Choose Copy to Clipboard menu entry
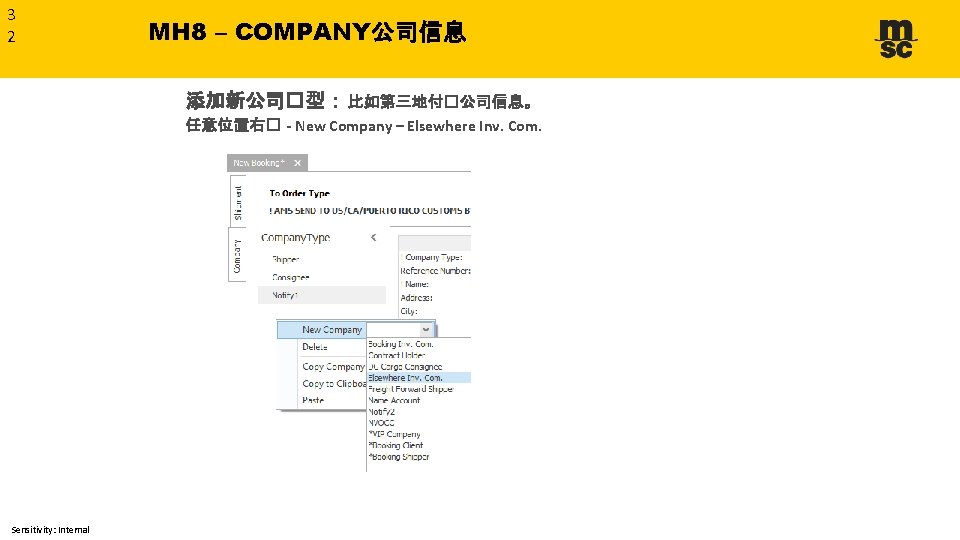 click(334, 383)
